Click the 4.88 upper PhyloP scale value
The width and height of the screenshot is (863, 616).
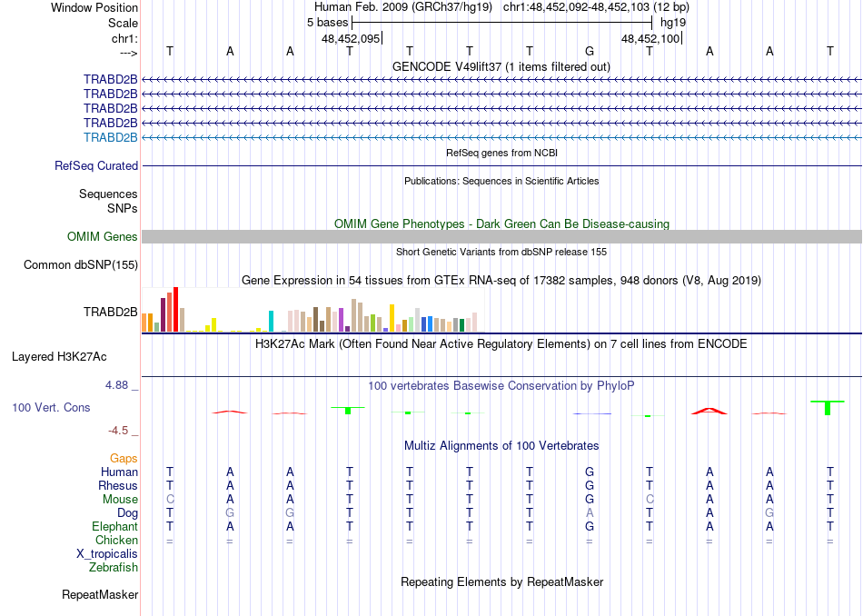click(116, 385)
